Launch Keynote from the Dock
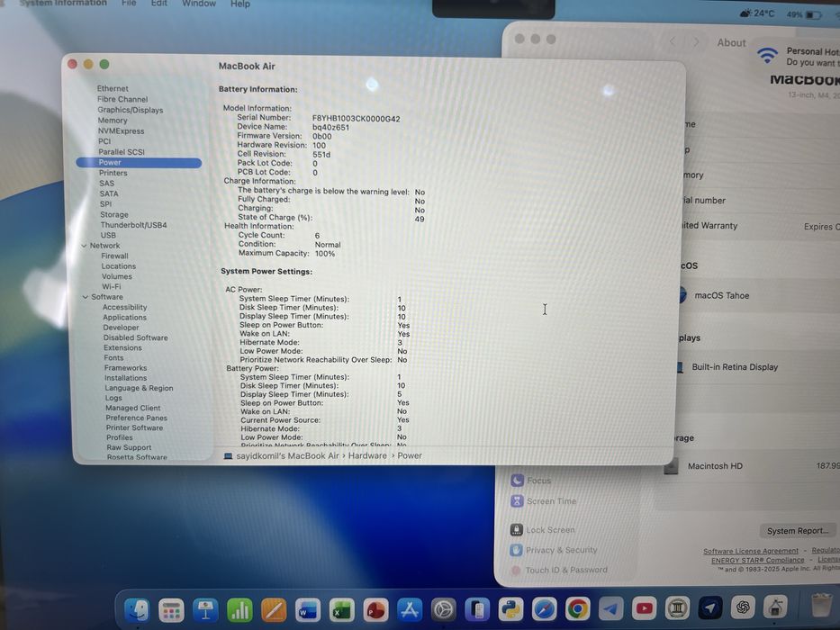Viewport: 840px width, 630px height. click(205, 609)
